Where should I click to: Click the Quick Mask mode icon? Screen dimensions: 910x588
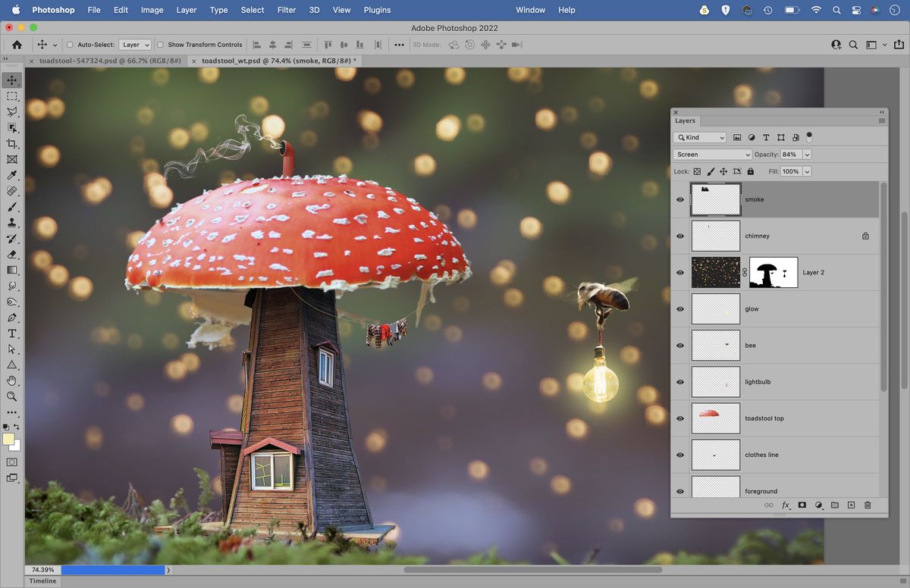click(x=12, y=461)
